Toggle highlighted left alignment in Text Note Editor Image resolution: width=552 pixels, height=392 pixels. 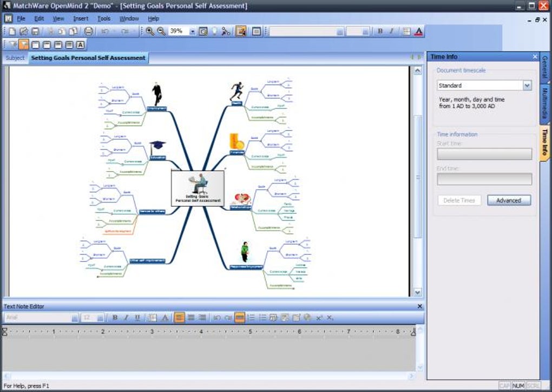[179, 317]
